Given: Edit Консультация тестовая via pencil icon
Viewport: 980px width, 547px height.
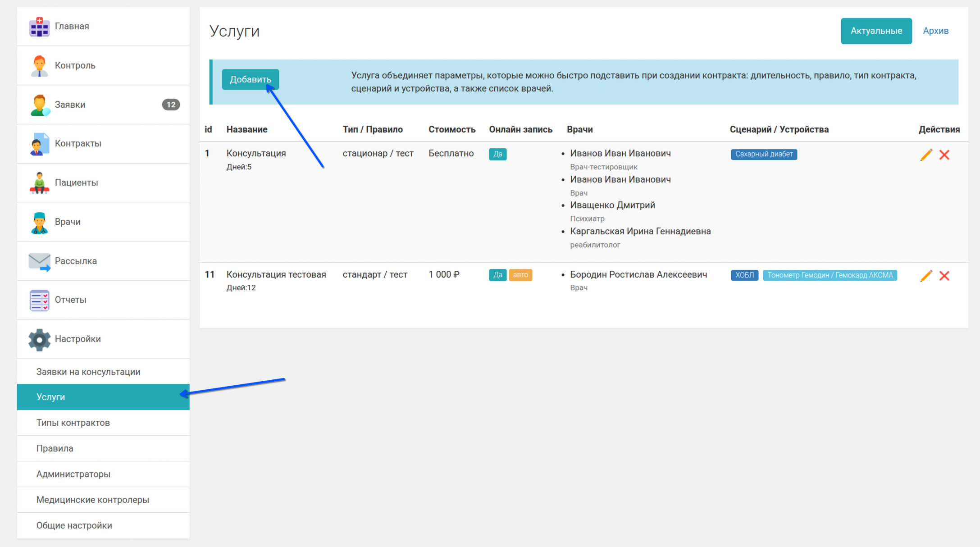Looking at the screenshot, I should [926, 276].
